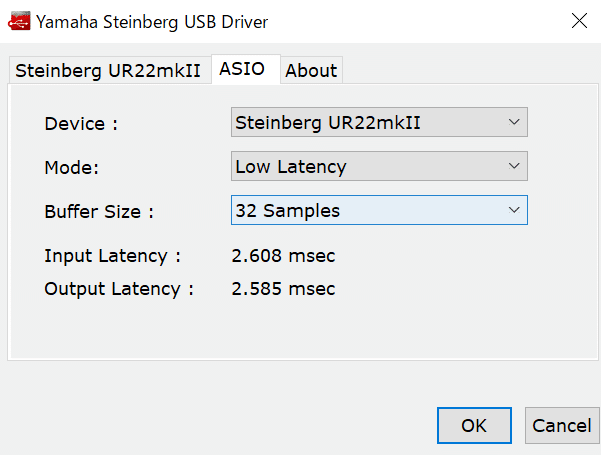Screen dimensions: 601x455
Task: Open the About tab
Action: (x=311, y=71)
